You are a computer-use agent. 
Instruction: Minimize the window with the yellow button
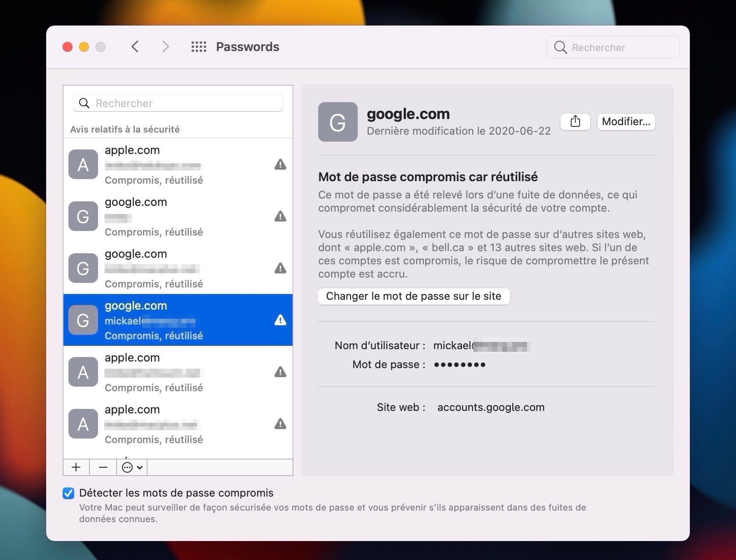pyautogui.click(x=84, y=47)
